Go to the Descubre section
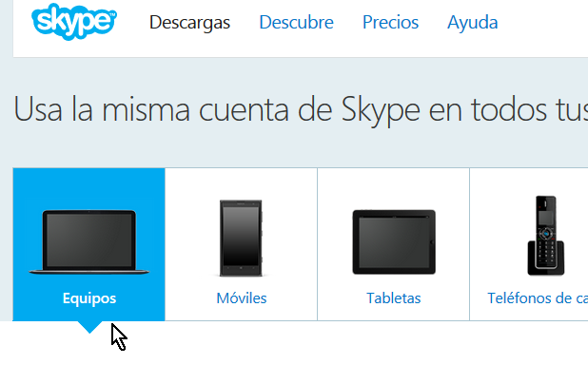588x384 pixels. pos(296,23)
